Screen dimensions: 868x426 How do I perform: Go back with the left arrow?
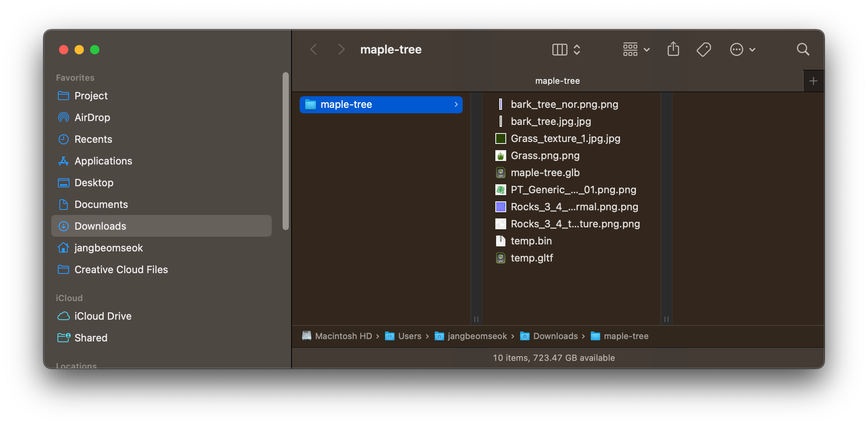click(314, 50)
